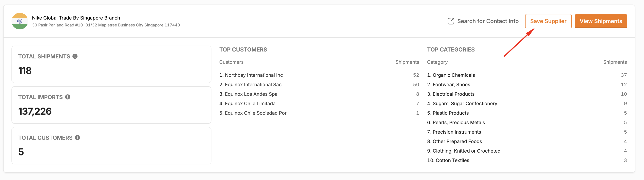644x180 pixels.
Task: Select Equinox Chile Limitada customer
Action: click(x=319, y=103)
